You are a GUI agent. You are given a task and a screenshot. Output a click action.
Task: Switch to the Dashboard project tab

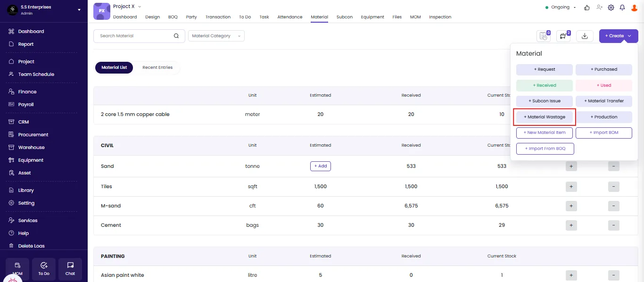tap(125, 17)
